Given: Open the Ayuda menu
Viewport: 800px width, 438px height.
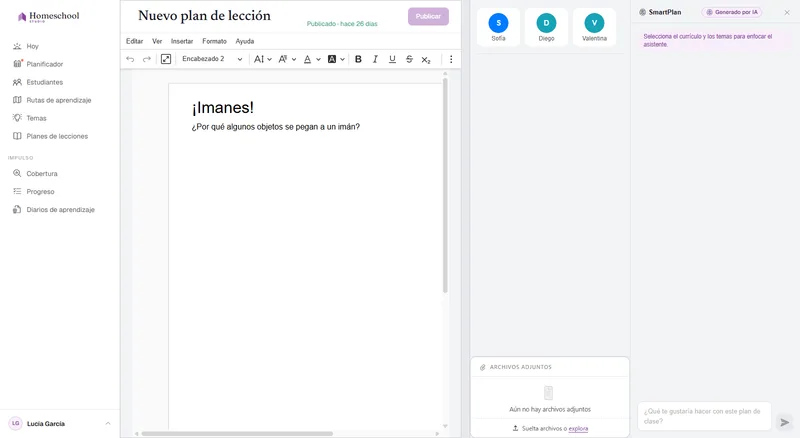Looking at the screenshot, I should 245,41.
